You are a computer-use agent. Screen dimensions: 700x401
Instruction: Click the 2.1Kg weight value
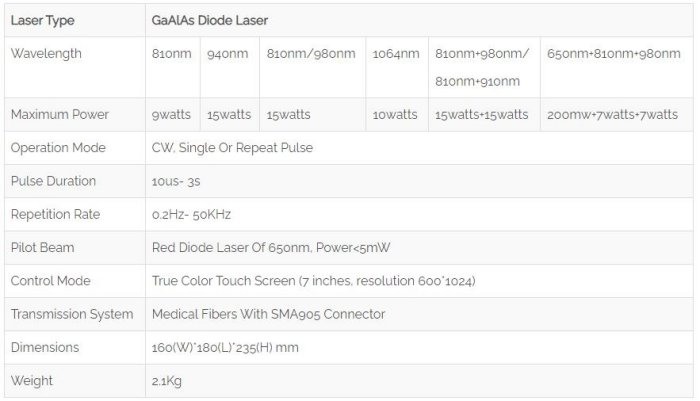pos(167,380)
